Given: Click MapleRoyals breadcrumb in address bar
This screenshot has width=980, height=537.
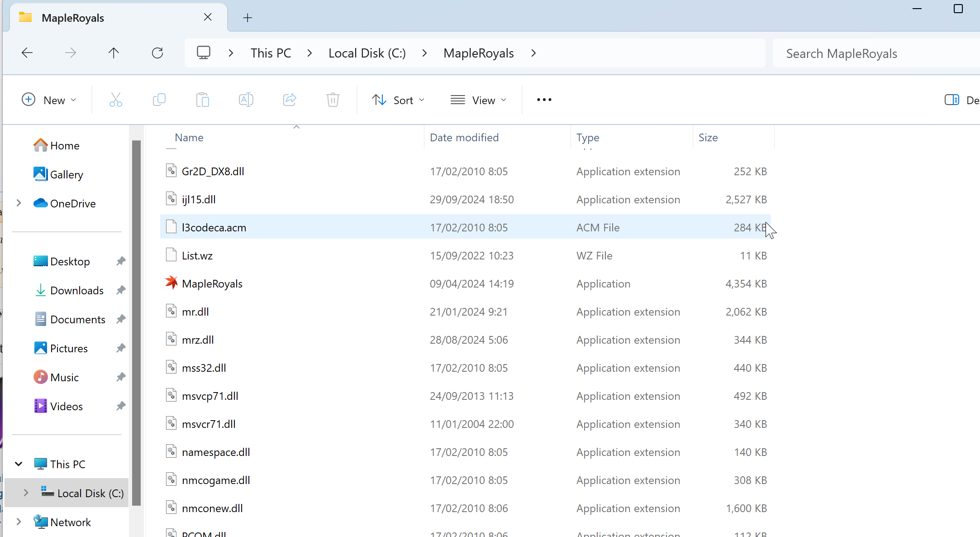Looking at the screenshot, I should coord(479,53).
